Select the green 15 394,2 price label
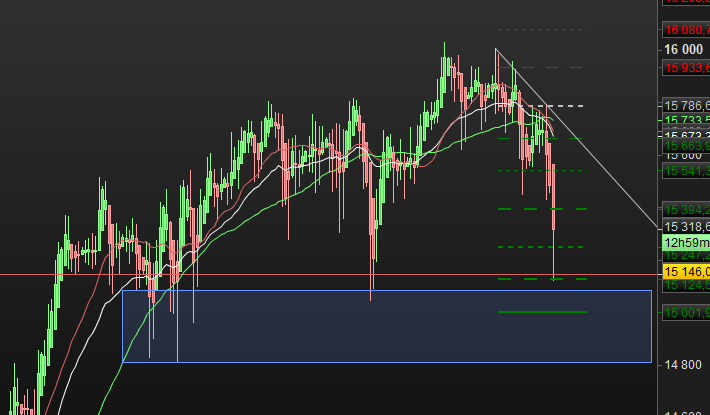Image resolution: width=710 pixels, height=415 pixels. coord(686,210)
